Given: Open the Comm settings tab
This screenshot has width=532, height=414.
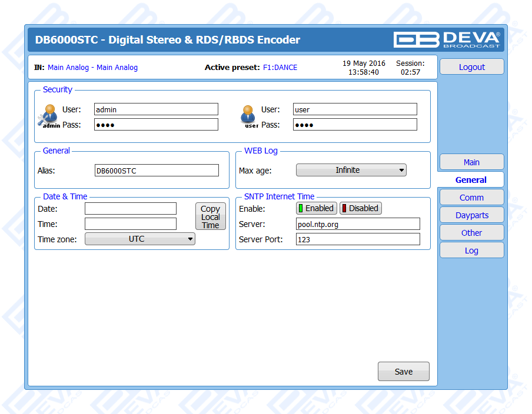Looking at the screenshot, I should click(x=471, y=198).
